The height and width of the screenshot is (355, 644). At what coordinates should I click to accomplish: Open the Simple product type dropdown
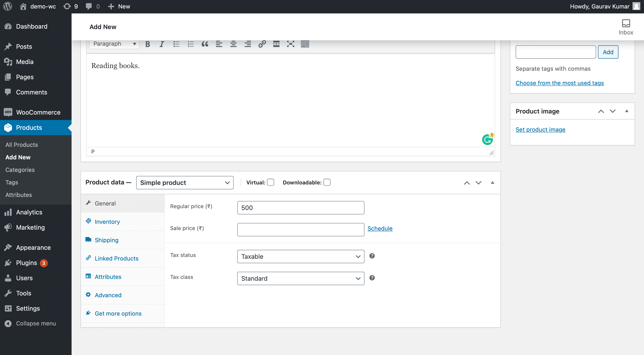pyautogui.click(x=185, y=183)
